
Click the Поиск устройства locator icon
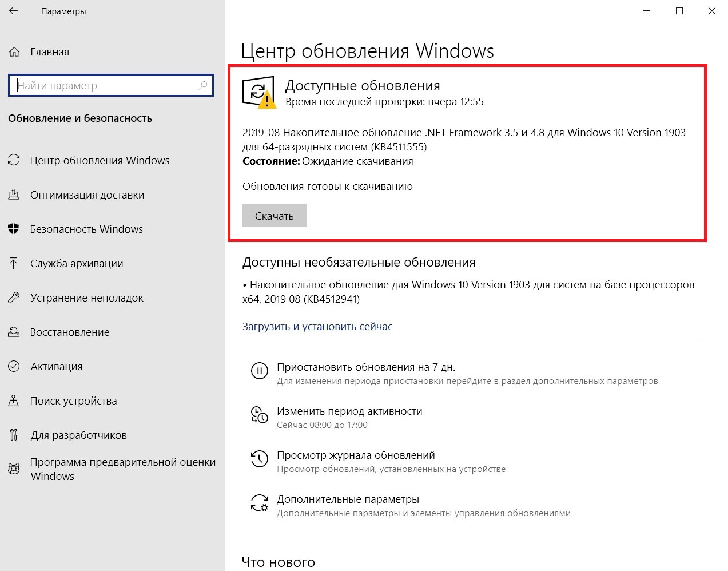tap(14, 401)
